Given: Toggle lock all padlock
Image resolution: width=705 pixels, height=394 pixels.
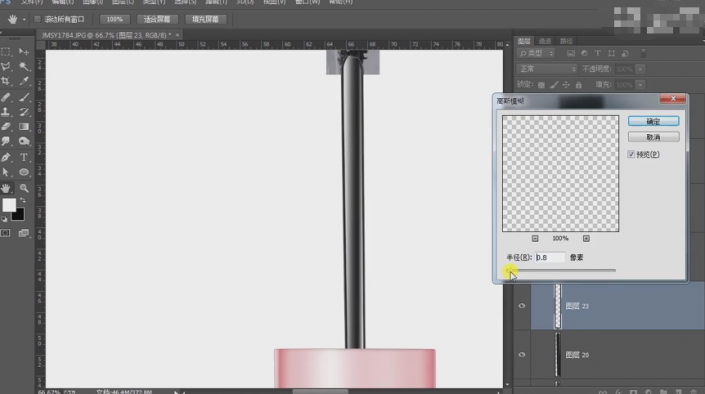Looking at the screenshot, I should coord(579,85).
